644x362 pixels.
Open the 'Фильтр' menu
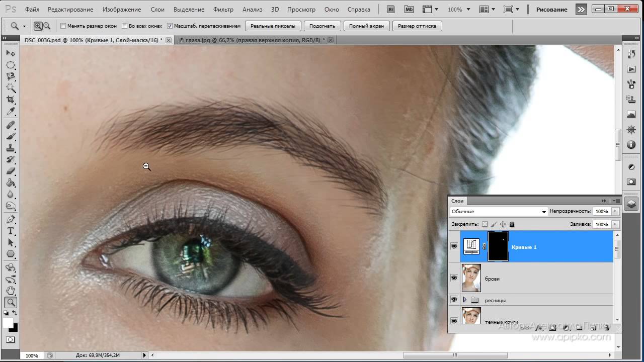click(x=223, y=10)
